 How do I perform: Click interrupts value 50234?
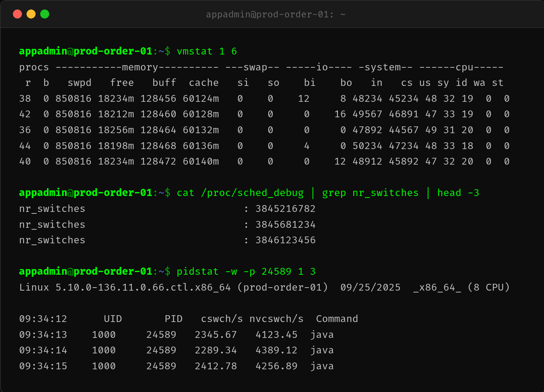367,146
